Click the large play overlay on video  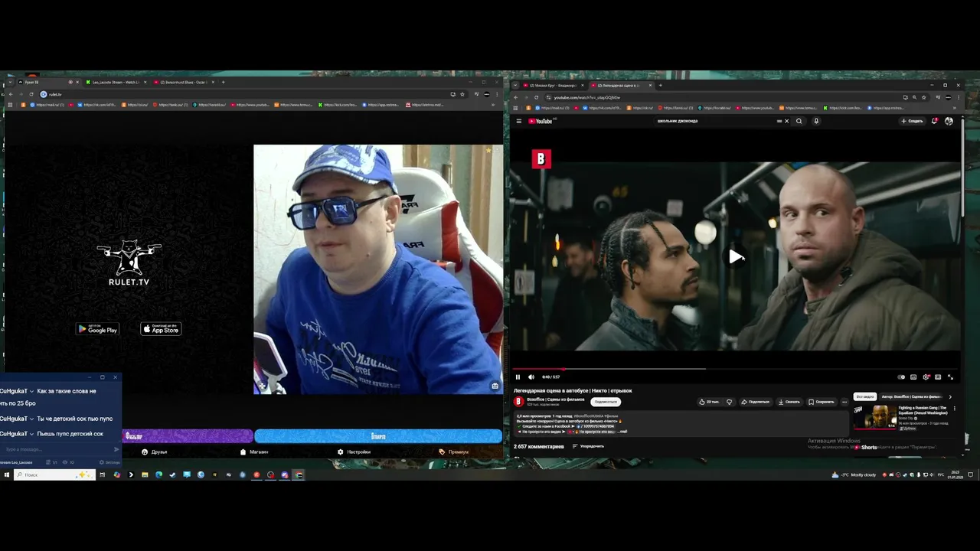tap(735, 257)
